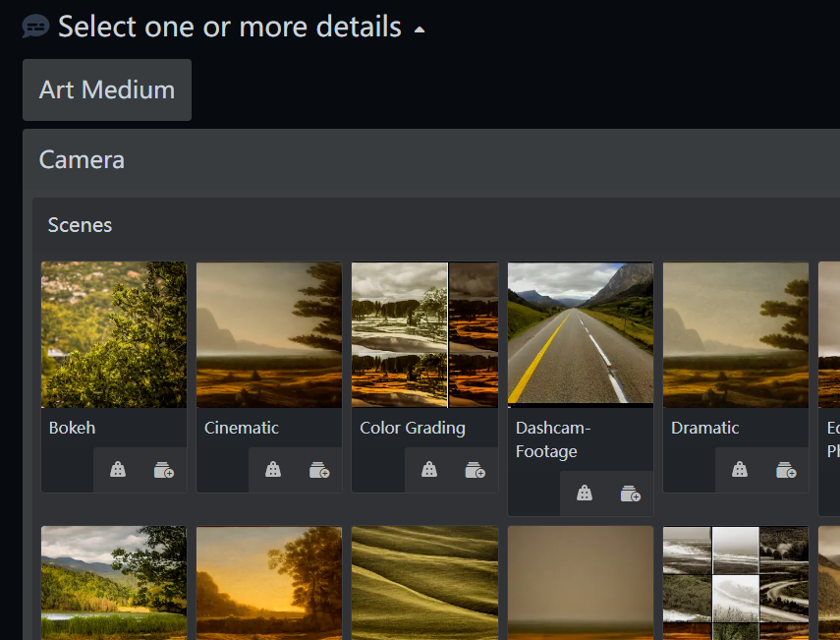Screen dimensions: 840x640
Task: Click the "Bokeh" label text
Action: tap(73, 428)
